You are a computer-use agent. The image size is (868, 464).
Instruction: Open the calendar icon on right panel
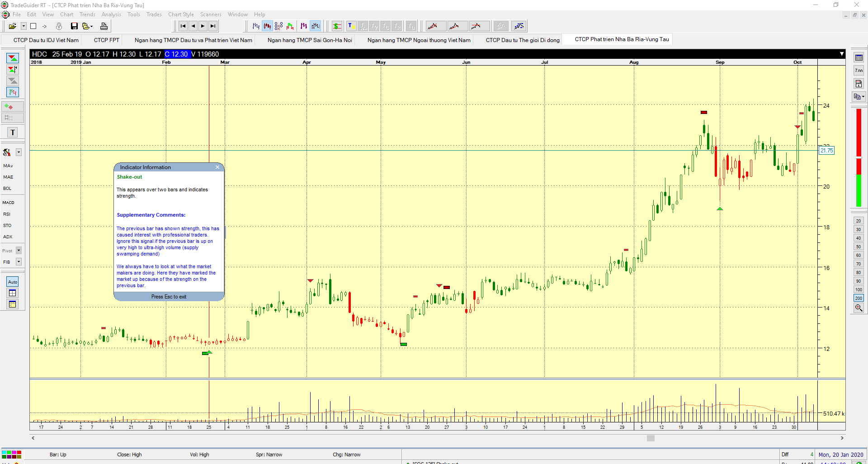coord(859,58)
